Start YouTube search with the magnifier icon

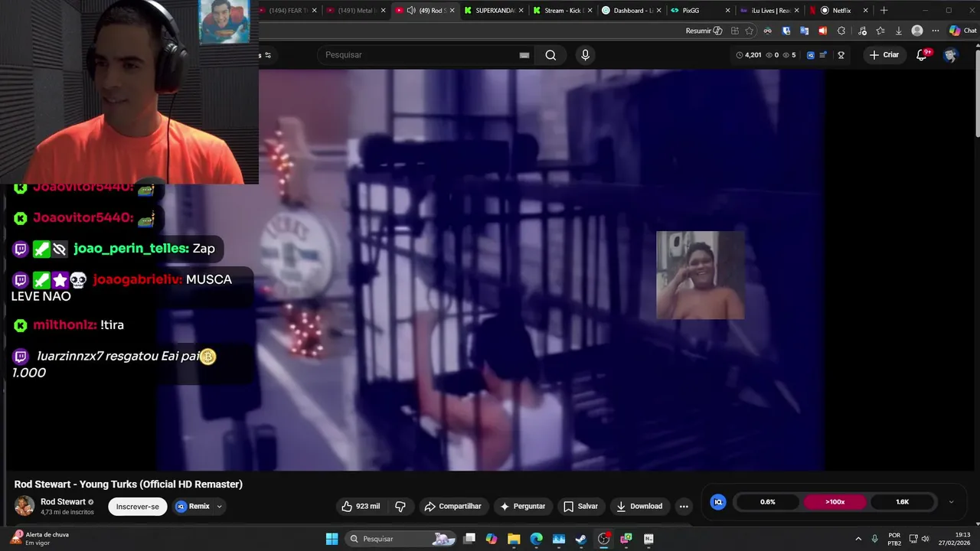point(550,55)
